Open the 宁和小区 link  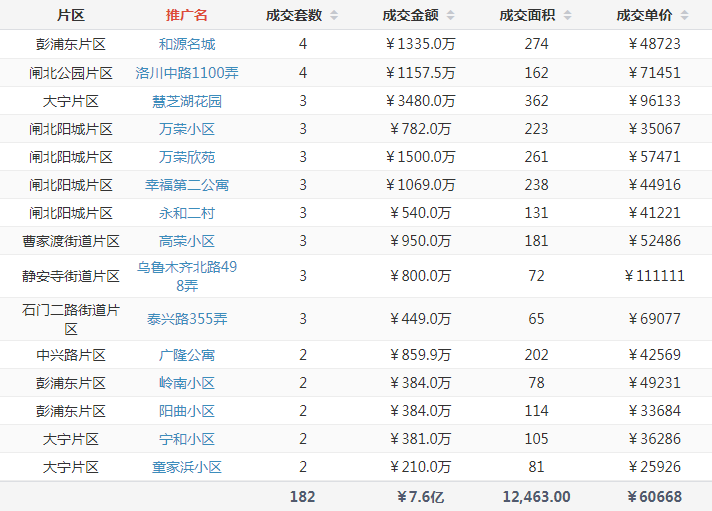click(x=187, y=439)
